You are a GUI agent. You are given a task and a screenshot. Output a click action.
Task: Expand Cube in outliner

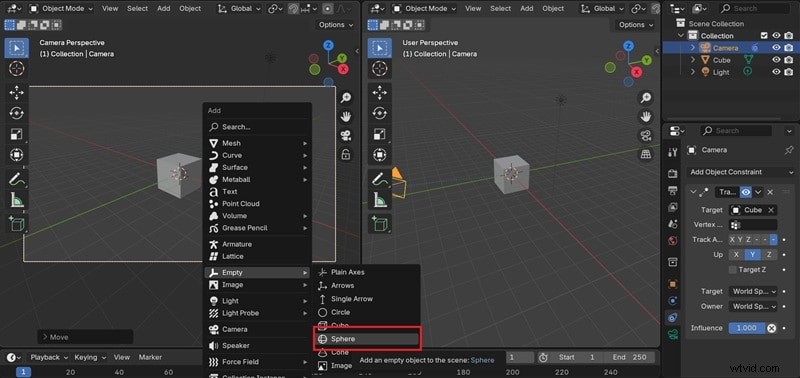pos(693,60)
